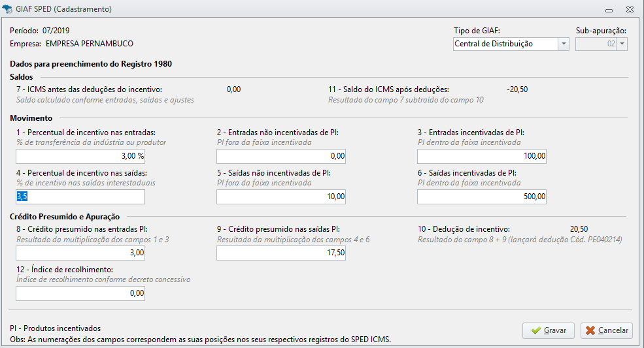Click the Crédito presumido nas saídas PI field
Image resolution: width=644 pixels, height=348 pixels.
281,253
